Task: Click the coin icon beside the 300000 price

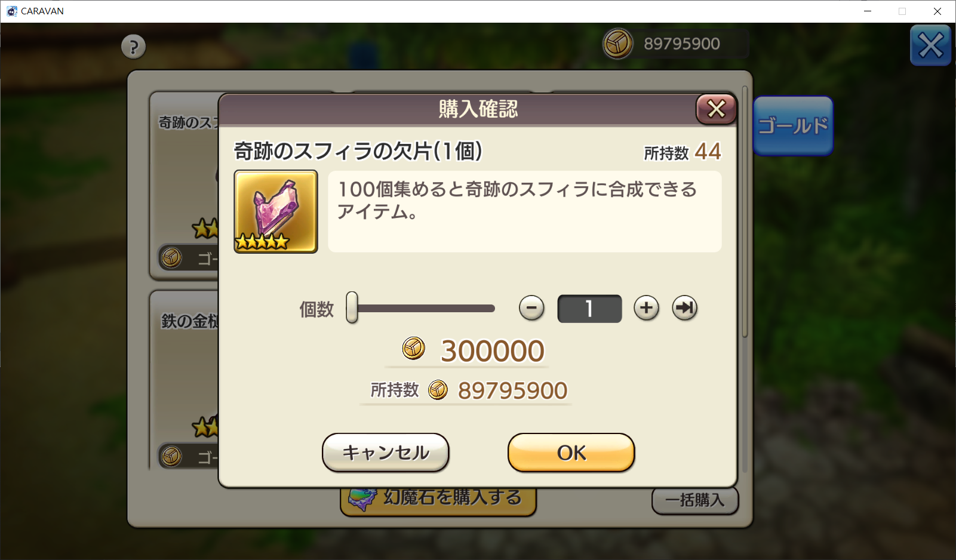Action: [413, 348]
